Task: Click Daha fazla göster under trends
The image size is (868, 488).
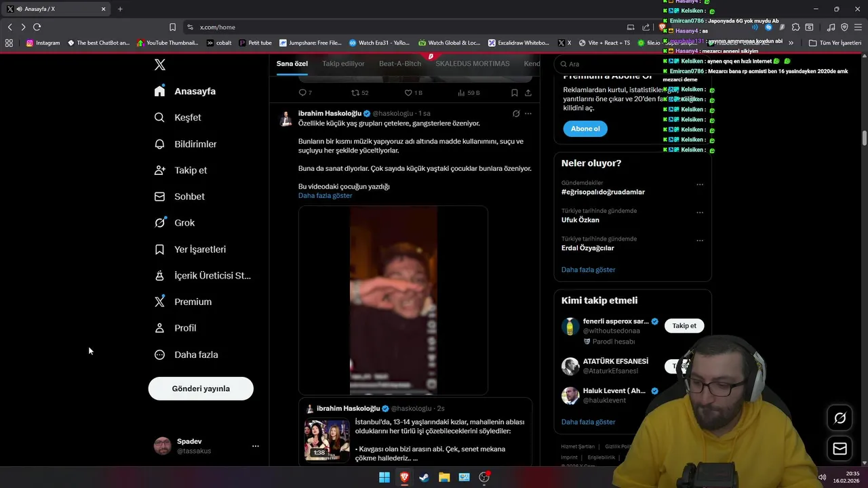Action: pyautogui.click(x=589, y=270)
